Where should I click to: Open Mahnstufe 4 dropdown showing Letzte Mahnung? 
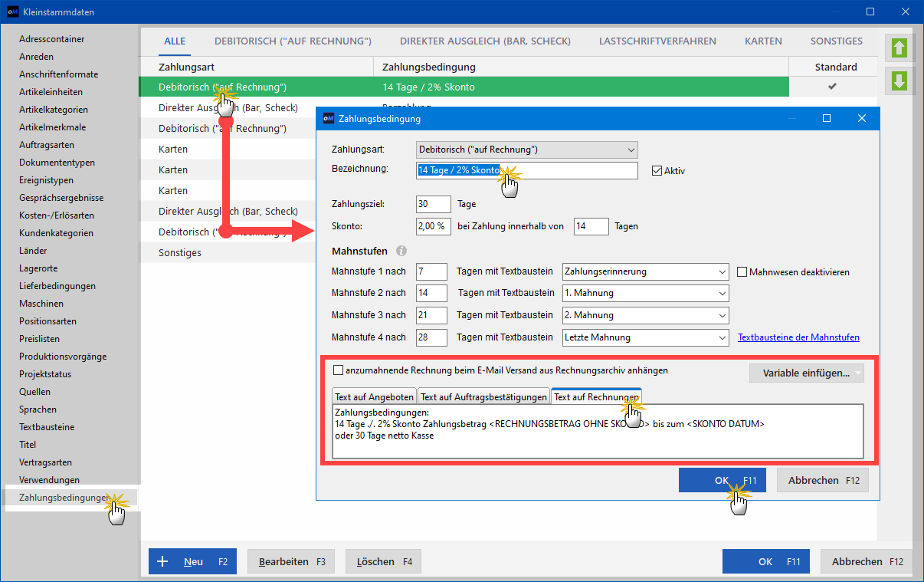645,337
